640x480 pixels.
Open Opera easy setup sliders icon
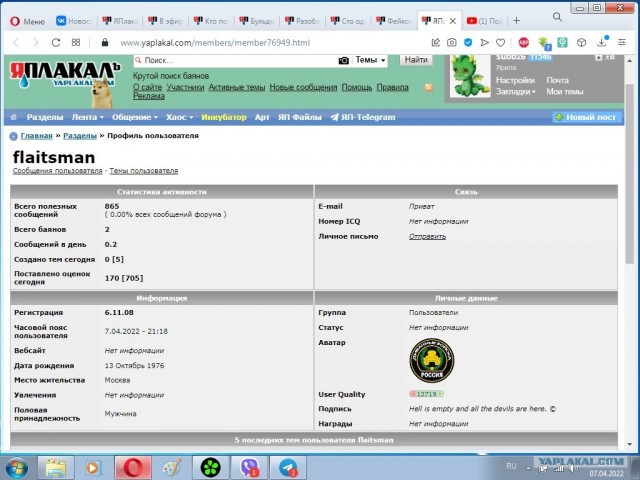point(622,42)
